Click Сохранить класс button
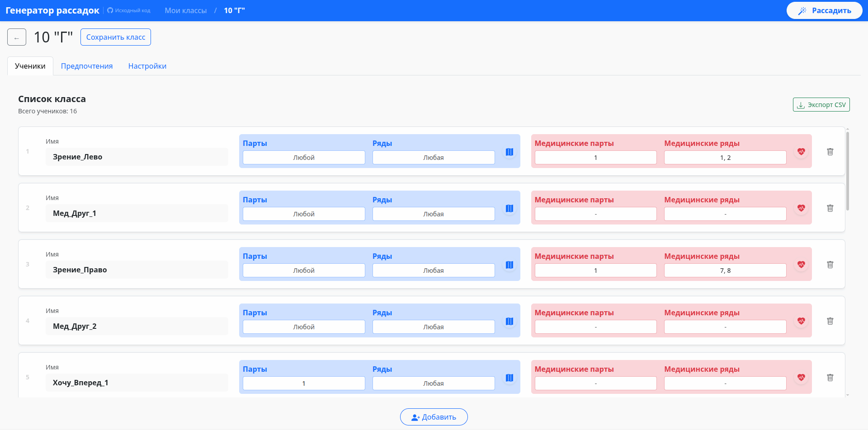This screenshot has height=430, width=868. click(116, 37)
